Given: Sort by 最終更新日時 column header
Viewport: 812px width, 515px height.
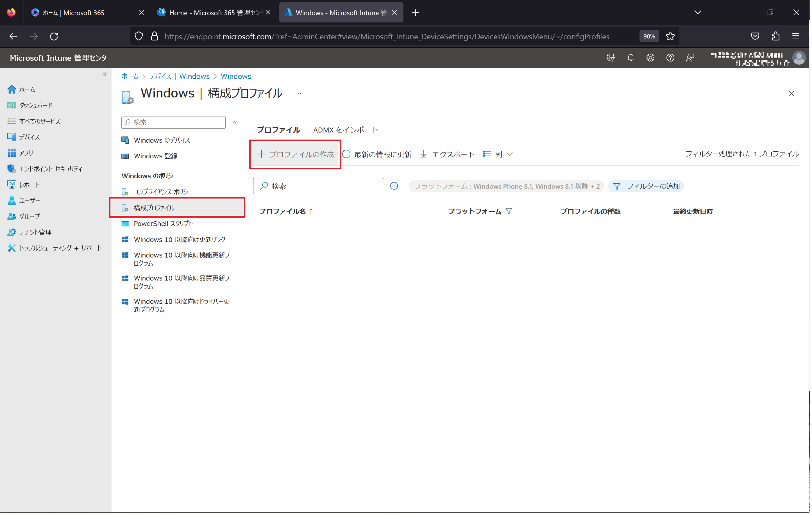Looking at the screenshot, I should click(x=694, y=212).
